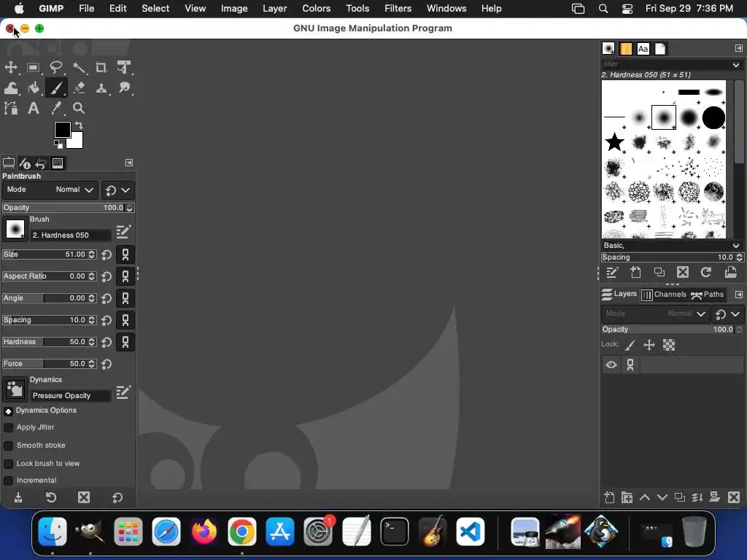Switch to Undo History tab
This screenshot has width=747, height=560.
tap(41, 163)
